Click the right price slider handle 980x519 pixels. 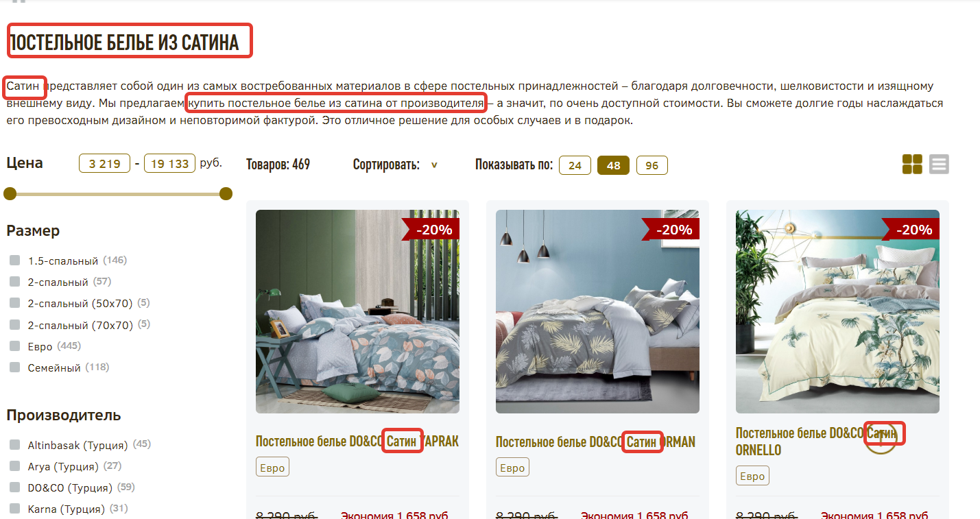(x=226, y=194)
